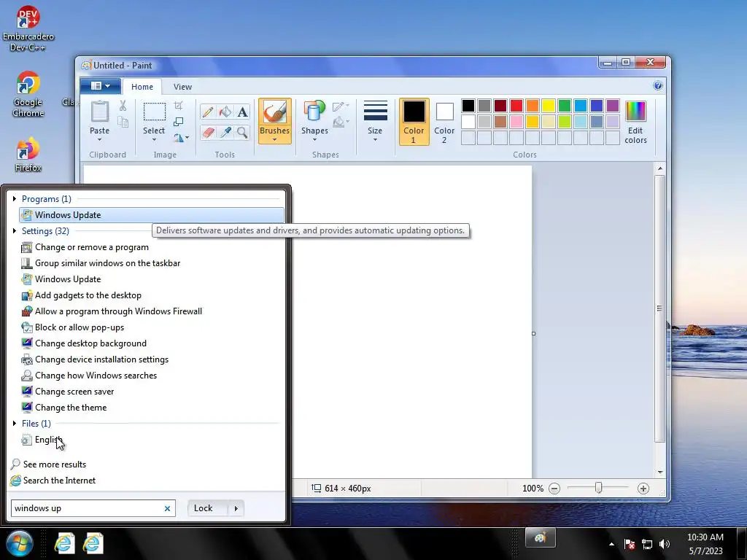Image resolution: width=747 pixels, height=560 pixels.
Task: Open the shape Outline dropdown
Action: [341, 106]
